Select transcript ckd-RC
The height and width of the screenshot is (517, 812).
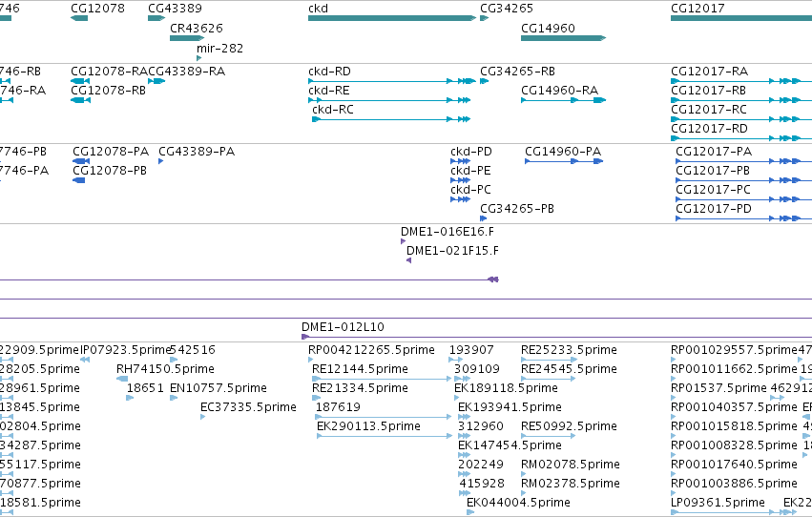coord(391,119)
